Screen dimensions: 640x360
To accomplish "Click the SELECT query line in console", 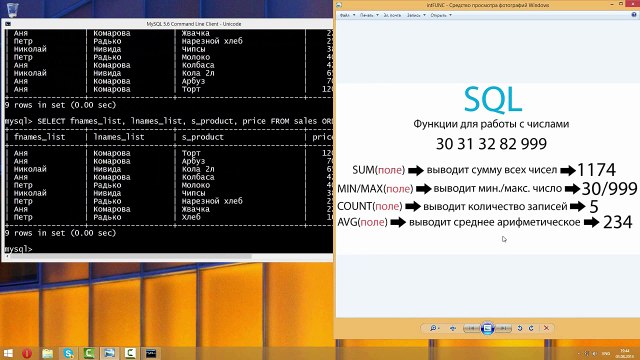I will [168, 121].
